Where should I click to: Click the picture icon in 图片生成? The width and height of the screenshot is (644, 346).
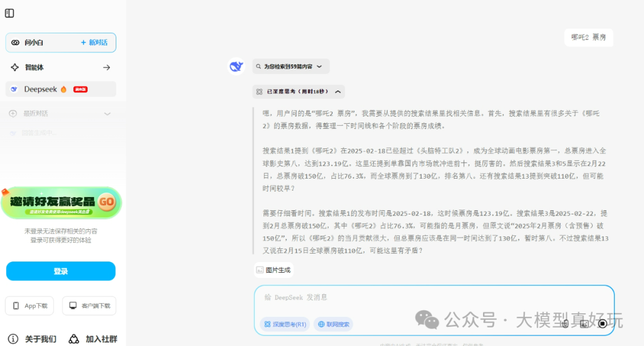point(259,270)
